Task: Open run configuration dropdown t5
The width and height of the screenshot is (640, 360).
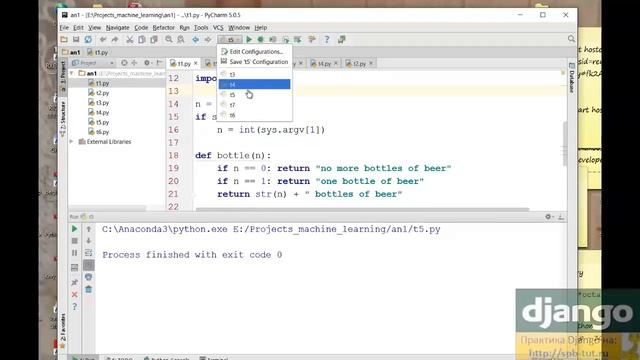Action: (230, 40)
